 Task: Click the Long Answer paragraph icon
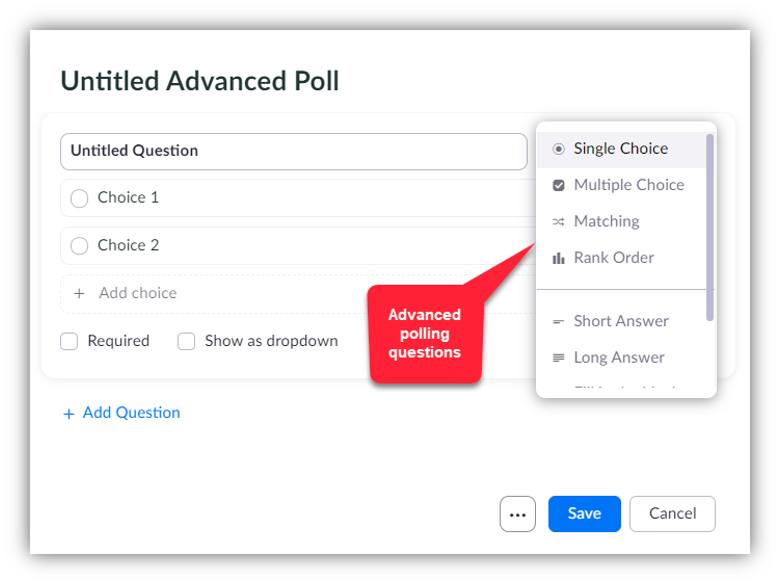coord(558,358)
